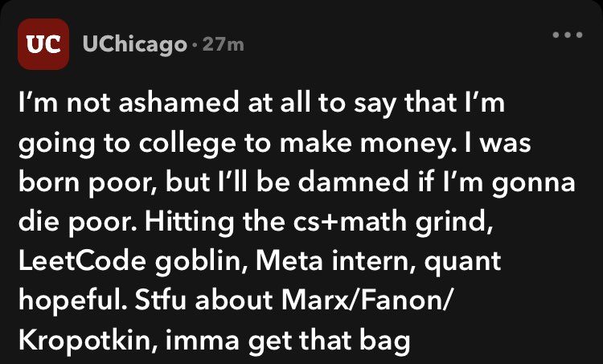Tap the words 'be damned' in the post
This screenshot has height=364, width=603.
tap(332, 182)
